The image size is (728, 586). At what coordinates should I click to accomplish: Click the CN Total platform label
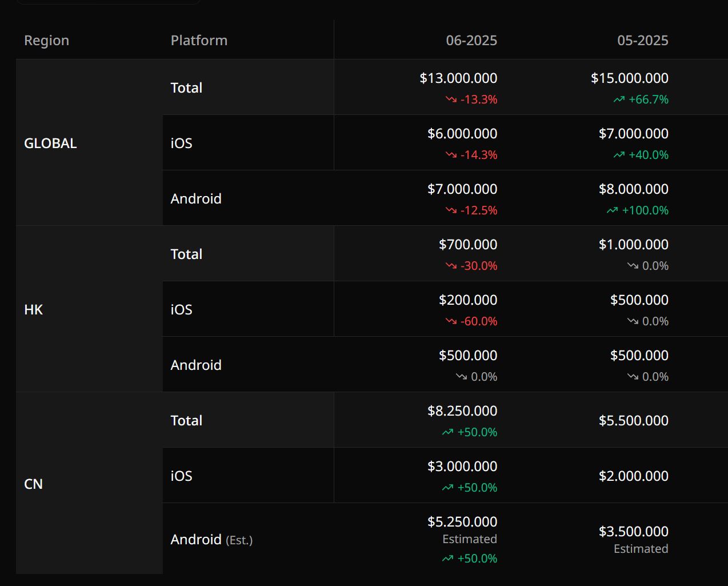tap(186, 420)
